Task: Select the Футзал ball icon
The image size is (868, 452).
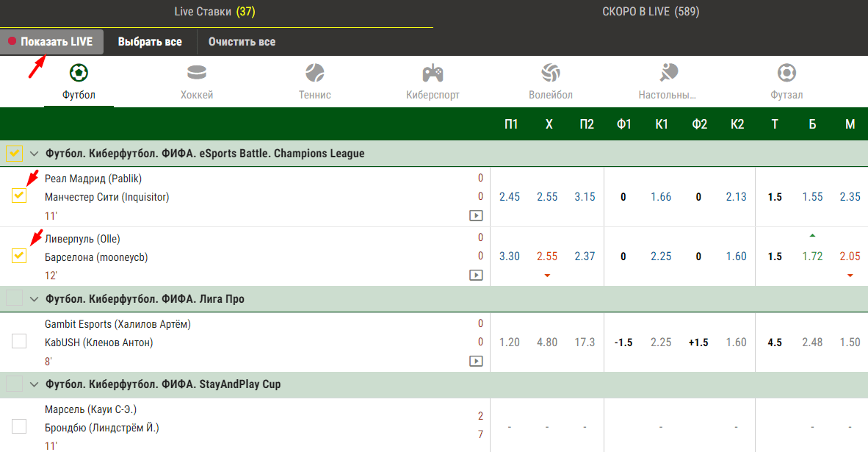Action: coord(786,73)
